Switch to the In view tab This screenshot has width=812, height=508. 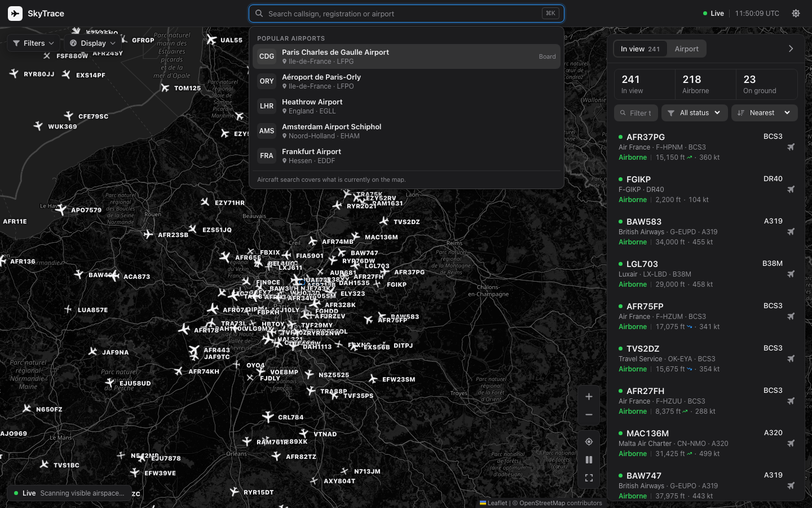click(640, 49)
